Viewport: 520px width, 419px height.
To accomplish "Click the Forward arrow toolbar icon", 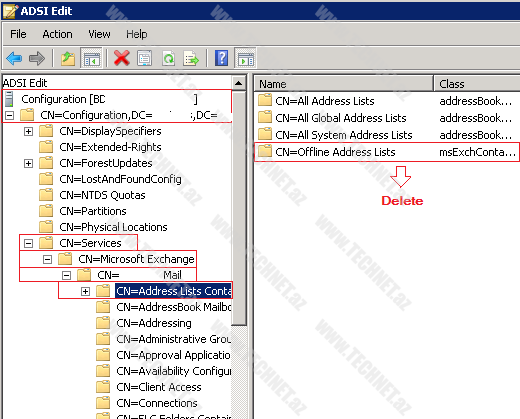I will [x=37, y=59].
